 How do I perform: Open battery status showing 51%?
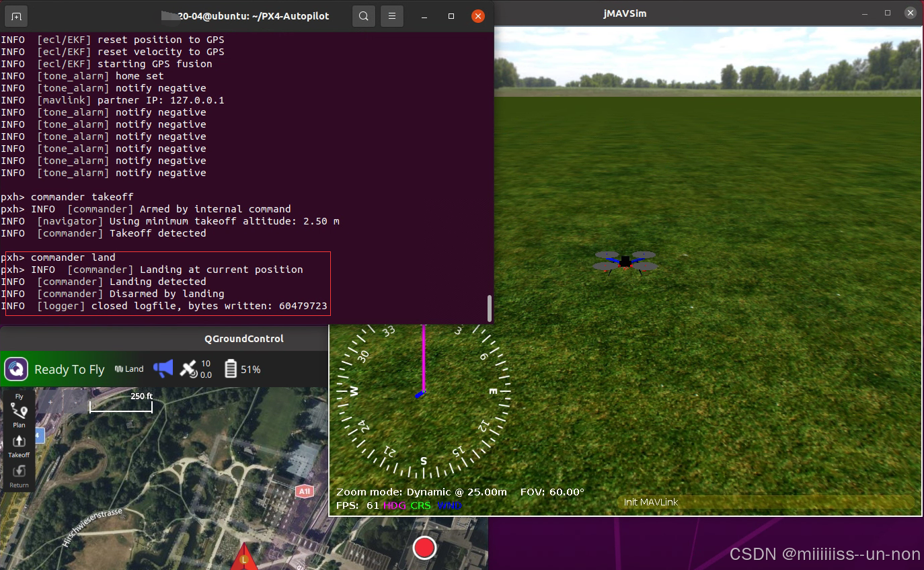point(242,369)
